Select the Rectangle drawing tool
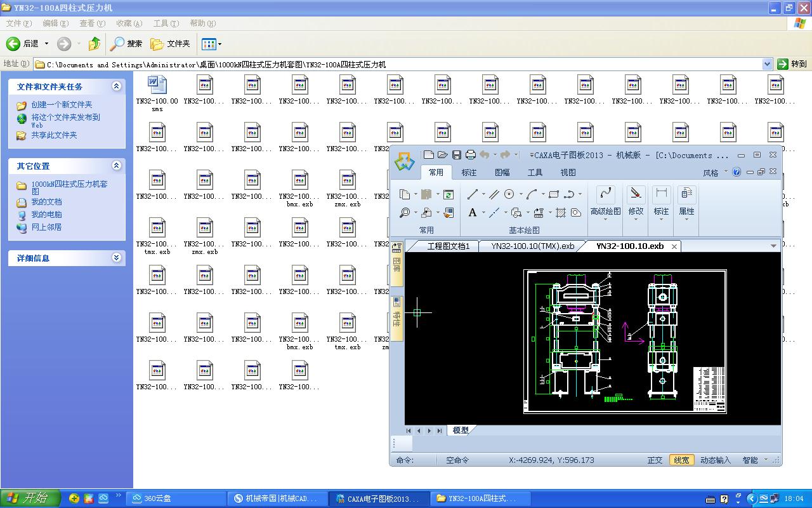The height and width of the screenshot is (508, 812). coord(554,194)
